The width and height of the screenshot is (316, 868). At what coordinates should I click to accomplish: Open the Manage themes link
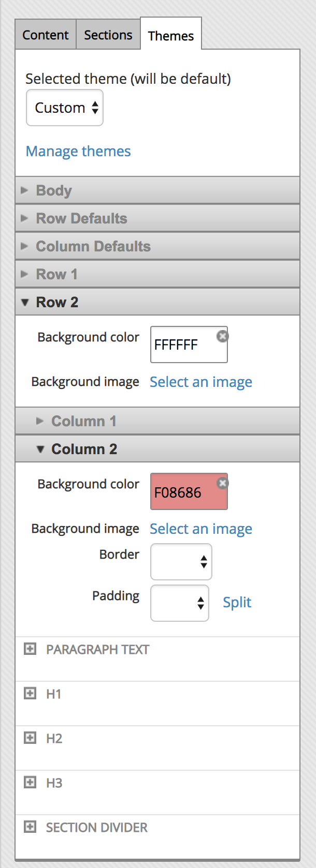tap(78, 151)
